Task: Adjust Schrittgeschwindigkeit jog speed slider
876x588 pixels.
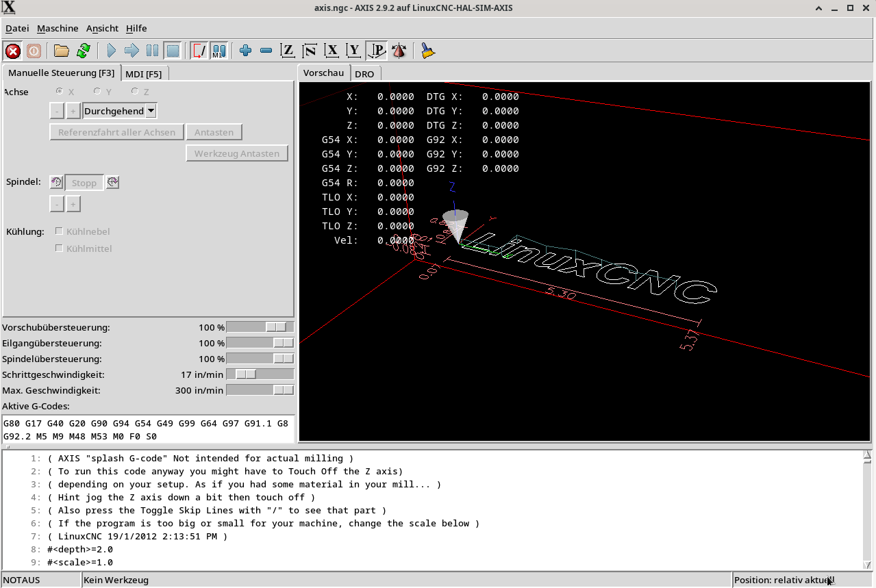Action: [x=260, y=374]
